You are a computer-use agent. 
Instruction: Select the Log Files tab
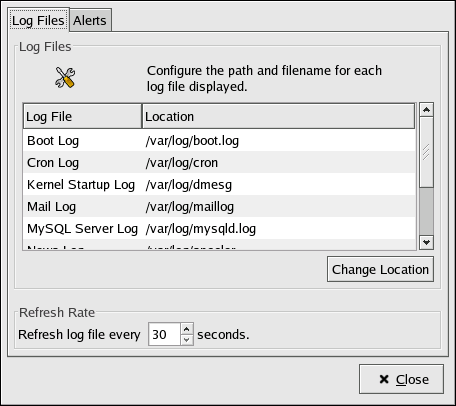(38, 20)
